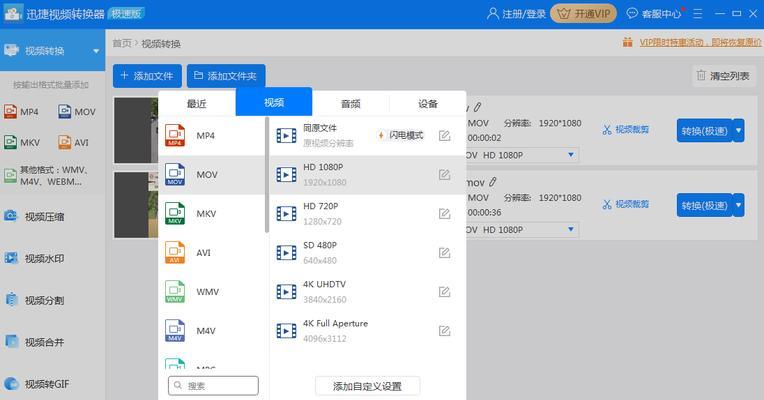Select MKV quick format in sidebar

point(22,142)
